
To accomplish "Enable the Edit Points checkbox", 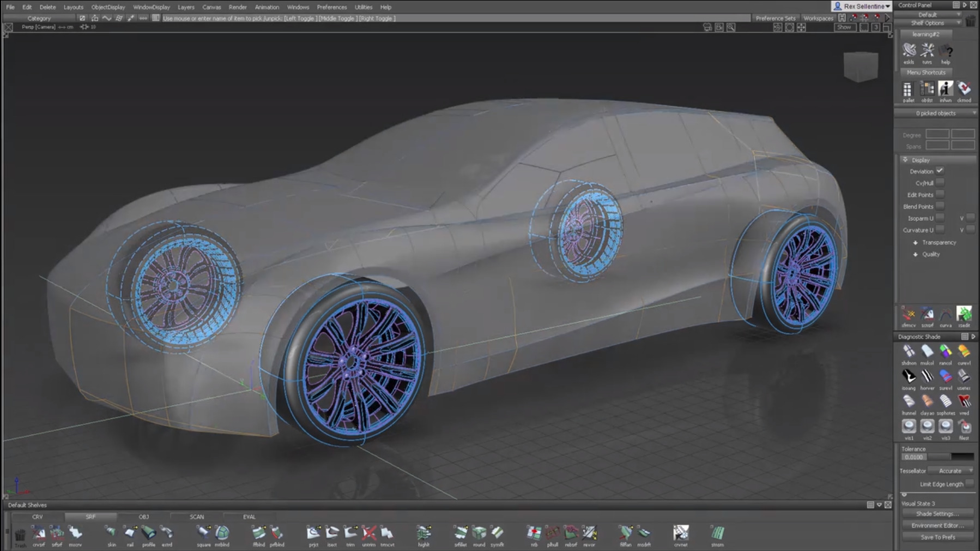I will (x=940, y=194).
